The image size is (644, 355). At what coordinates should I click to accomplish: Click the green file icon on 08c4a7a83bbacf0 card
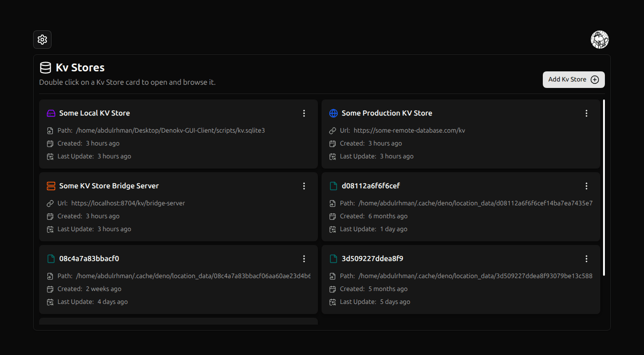click(51, 258)
